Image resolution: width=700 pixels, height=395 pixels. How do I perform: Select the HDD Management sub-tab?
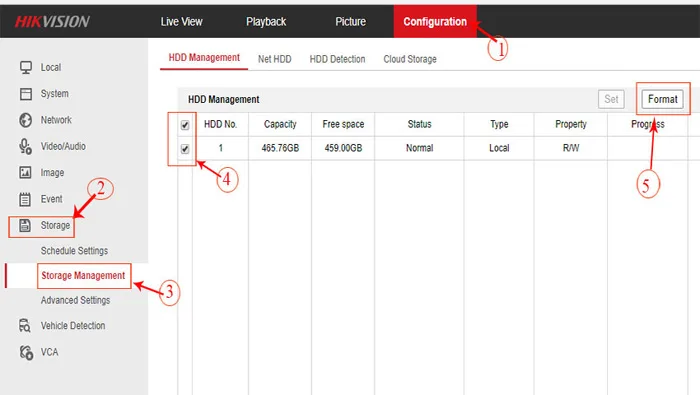point(204,58)
